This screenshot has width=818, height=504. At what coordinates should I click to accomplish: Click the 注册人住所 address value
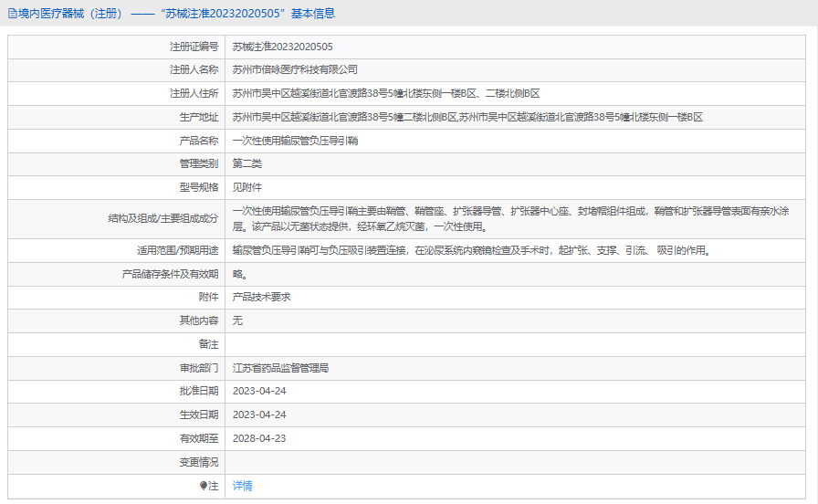(x=385, y=93)
